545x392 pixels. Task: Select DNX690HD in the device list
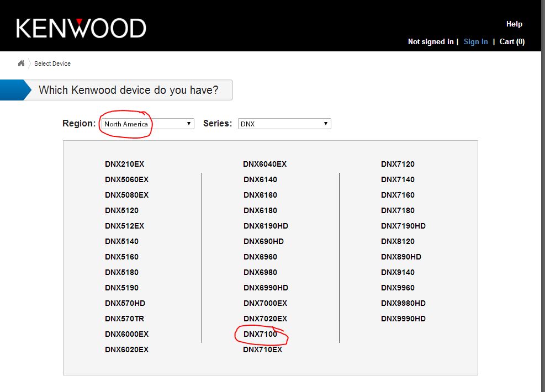coord(263,241)
